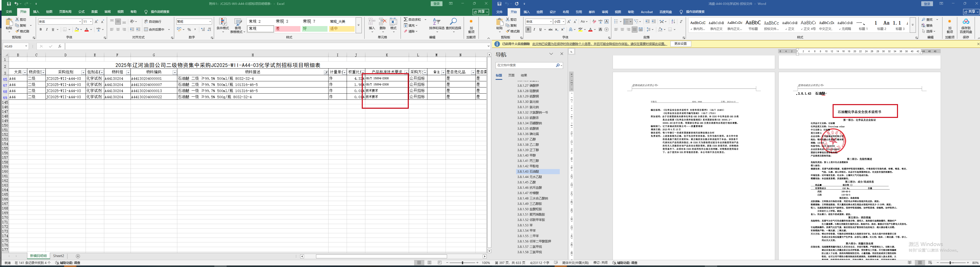Toggle Merge and Center (合并后居中) in Excel
Viewport: 980px width, 267px height.
[x=155, y=29]
